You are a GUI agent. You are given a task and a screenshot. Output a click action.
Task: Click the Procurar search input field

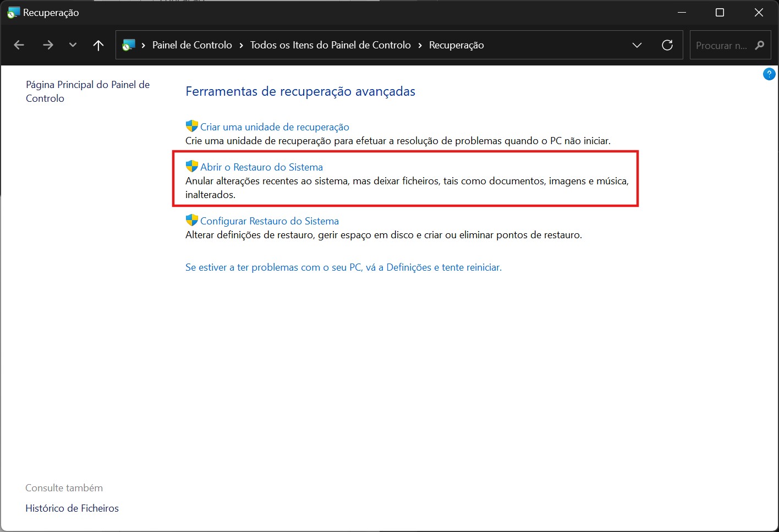(x=721, y=45)
